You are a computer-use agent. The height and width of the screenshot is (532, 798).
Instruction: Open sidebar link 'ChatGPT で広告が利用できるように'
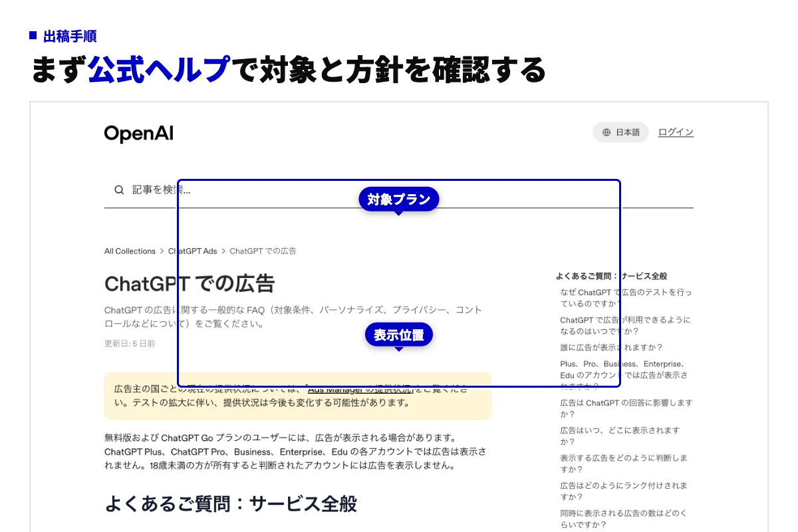coord(625,326)
